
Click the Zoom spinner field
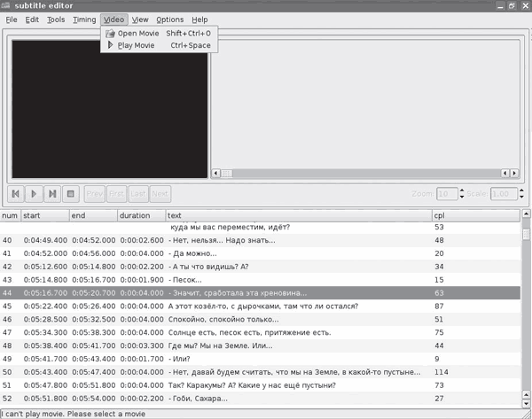tap(446, 194)
